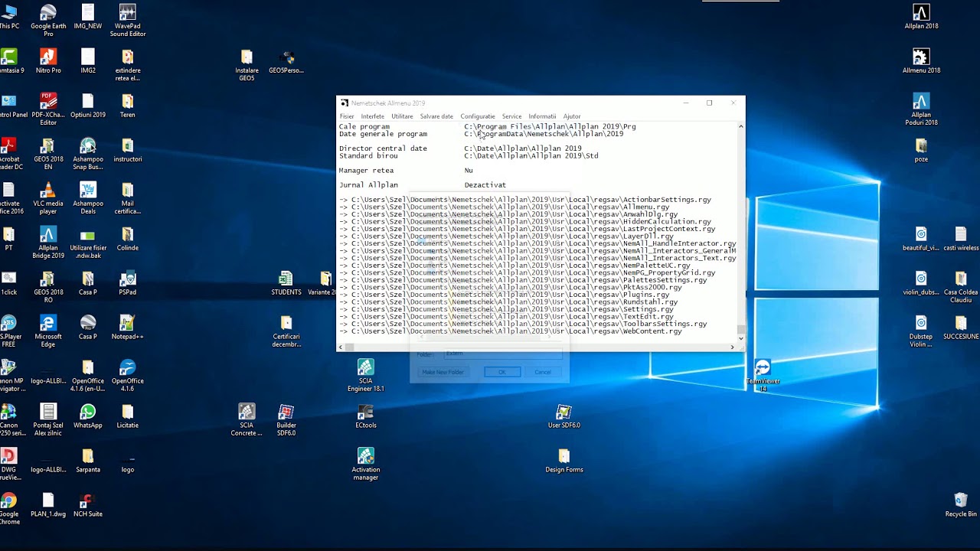The width and height of the screenshot is (980, 551).
Task: Open the Service menu
Action: tap(511, 116)
